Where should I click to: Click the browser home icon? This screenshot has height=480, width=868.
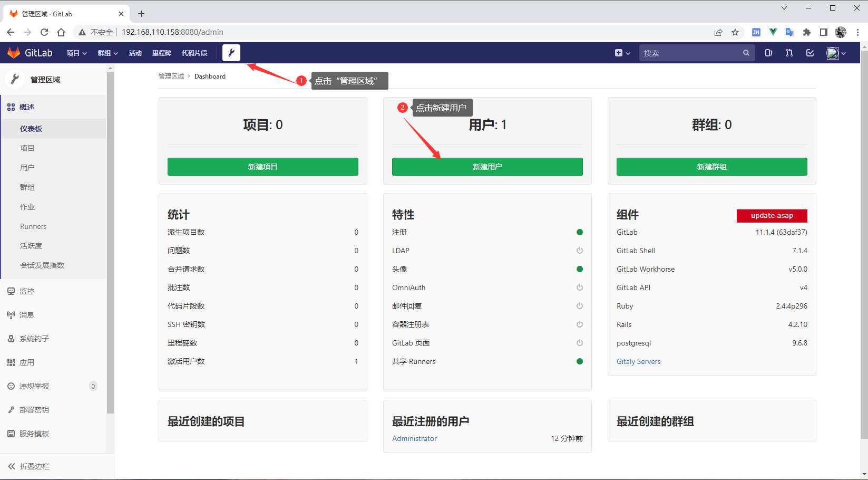(61, 32)
